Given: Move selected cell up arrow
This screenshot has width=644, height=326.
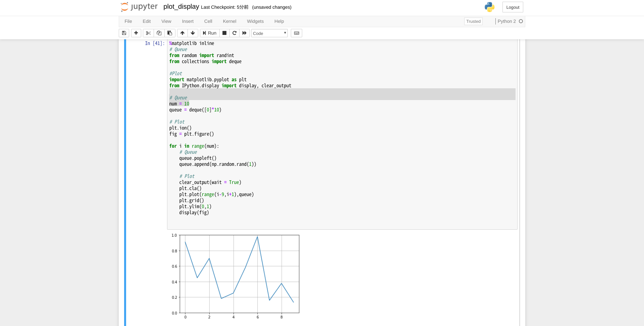Looking at the screenshot, I should (182, 33).
